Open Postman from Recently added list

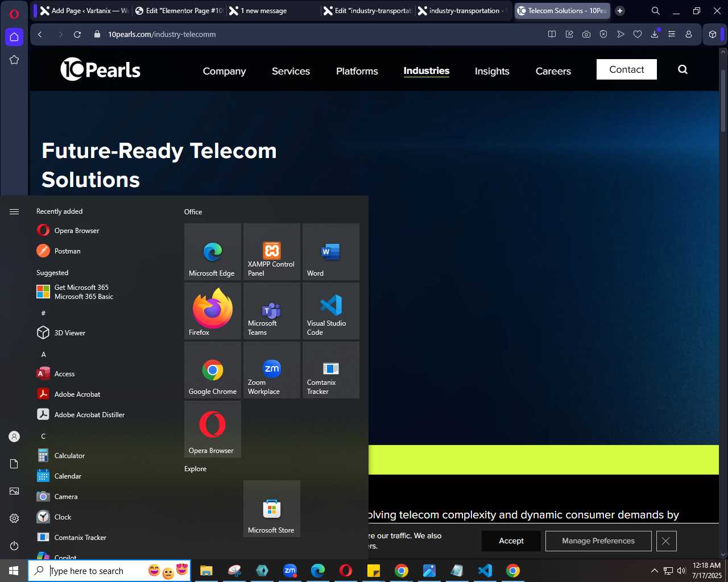click(102, 251)
